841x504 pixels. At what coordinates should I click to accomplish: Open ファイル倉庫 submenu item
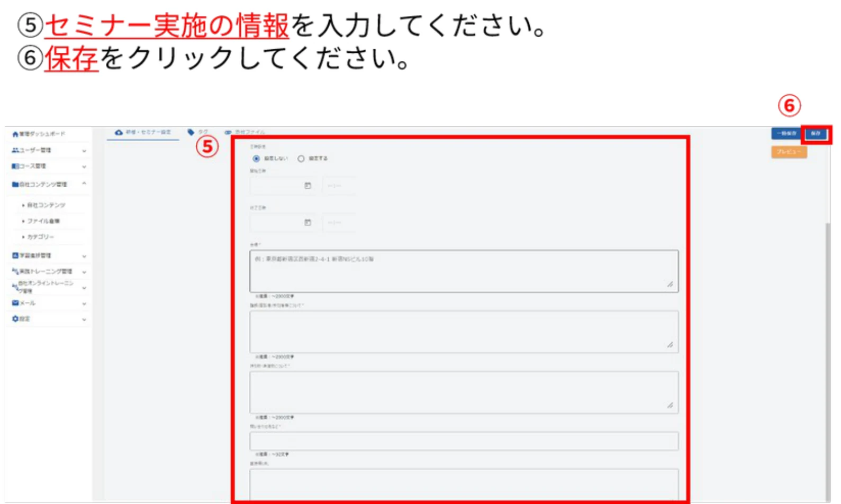(x=43, y=221)
